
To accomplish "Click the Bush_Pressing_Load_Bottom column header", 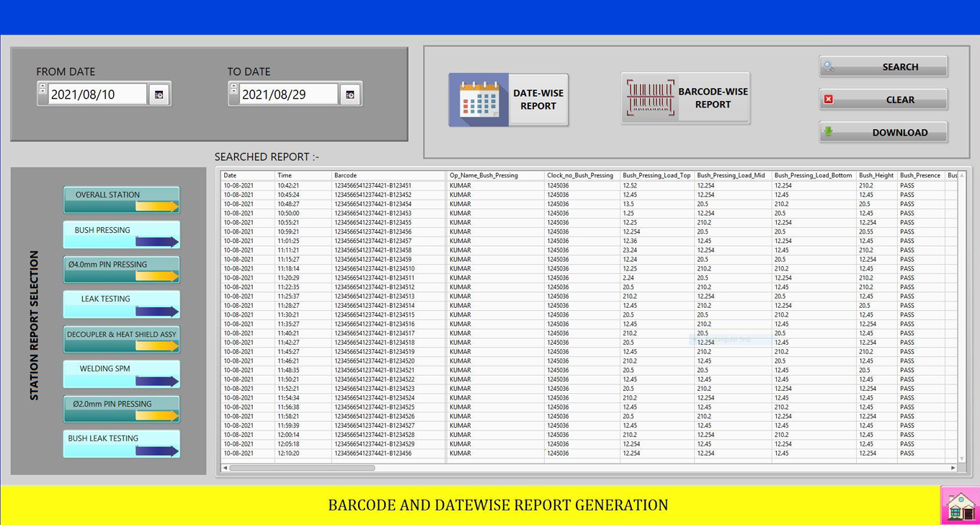I will point(814,175).
